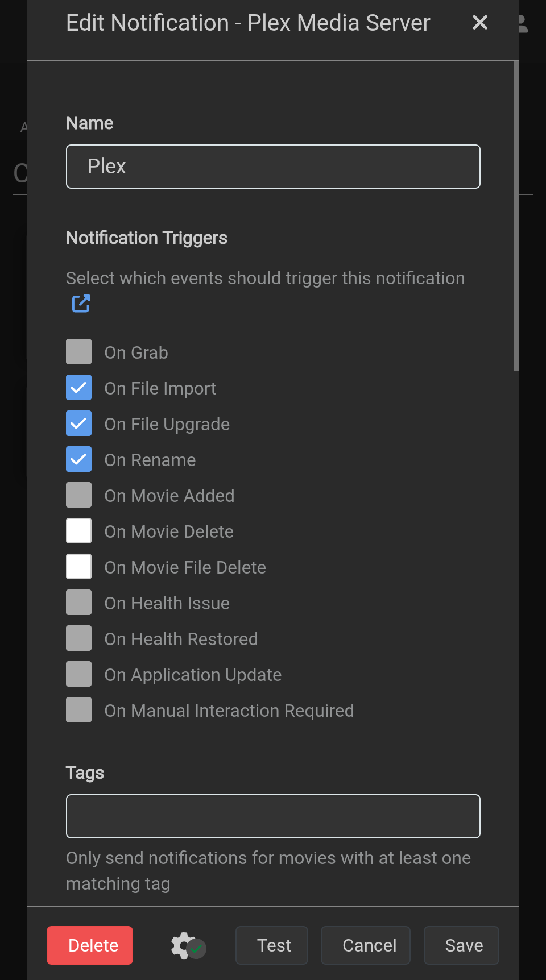Viewport: 546px width, 980px height.
Task: Click the user profile icon behind the dialog
Action: tap(522, 24)
